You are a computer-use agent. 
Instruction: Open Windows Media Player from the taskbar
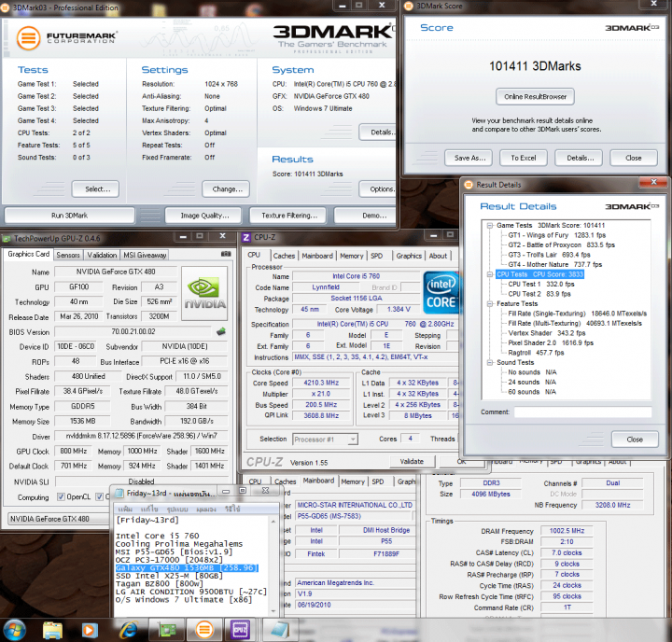coord(90,630)
